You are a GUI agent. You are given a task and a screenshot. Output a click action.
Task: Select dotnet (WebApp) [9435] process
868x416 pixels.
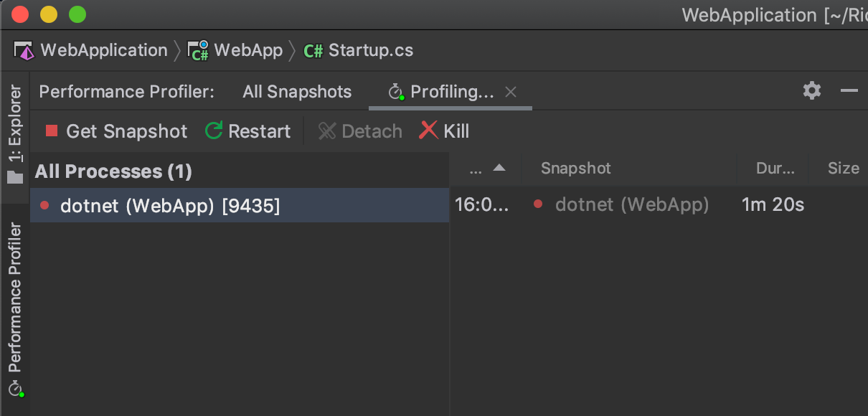point(169,206)
